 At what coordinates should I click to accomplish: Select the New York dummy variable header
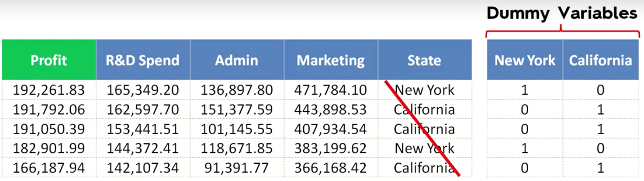point(525,60)
